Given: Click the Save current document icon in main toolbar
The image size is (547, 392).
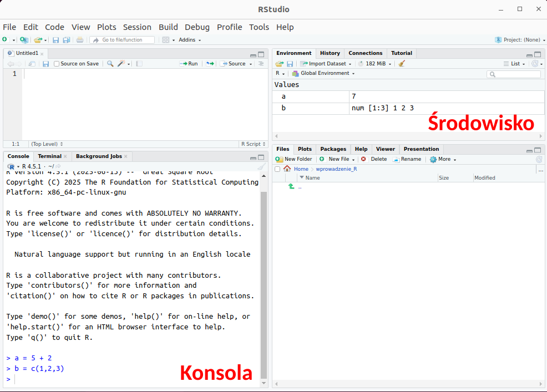Looking at the screenshot, I should click(x=55, y=40).
